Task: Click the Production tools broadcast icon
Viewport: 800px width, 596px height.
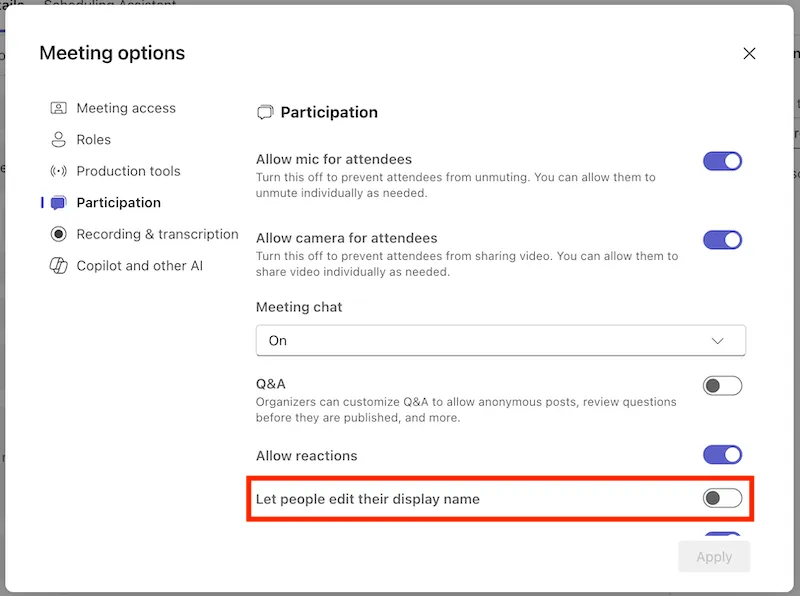Action: click(58, 171)
